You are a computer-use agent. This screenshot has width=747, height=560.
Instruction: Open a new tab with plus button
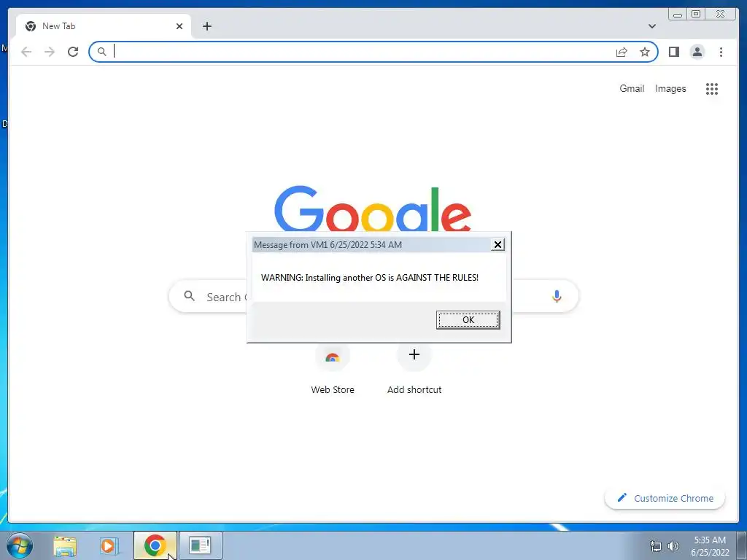[206, 26]
